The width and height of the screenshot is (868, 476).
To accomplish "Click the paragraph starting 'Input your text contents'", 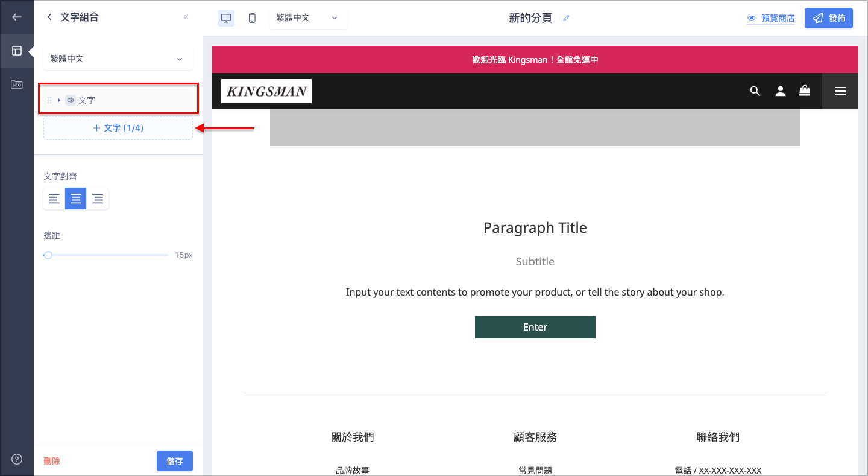I will (x=535, y=293).
